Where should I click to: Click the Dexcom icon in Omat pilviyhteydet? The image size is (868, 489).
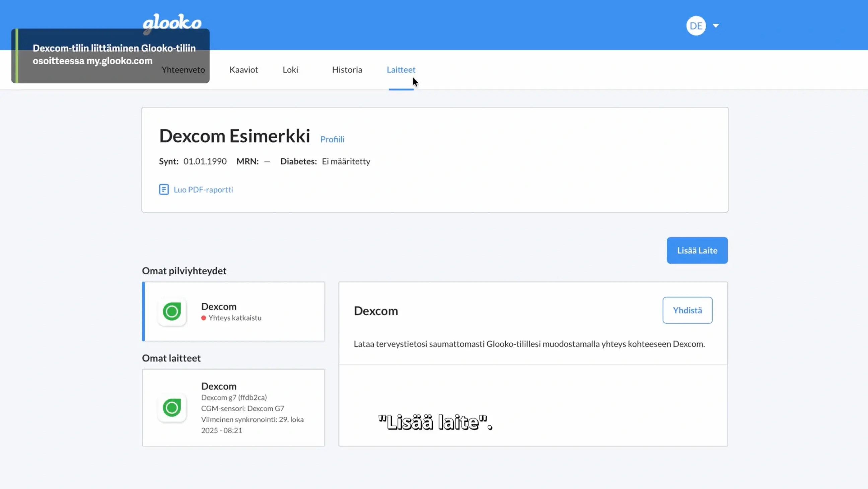pyautogui.click(x=172, y=311)
